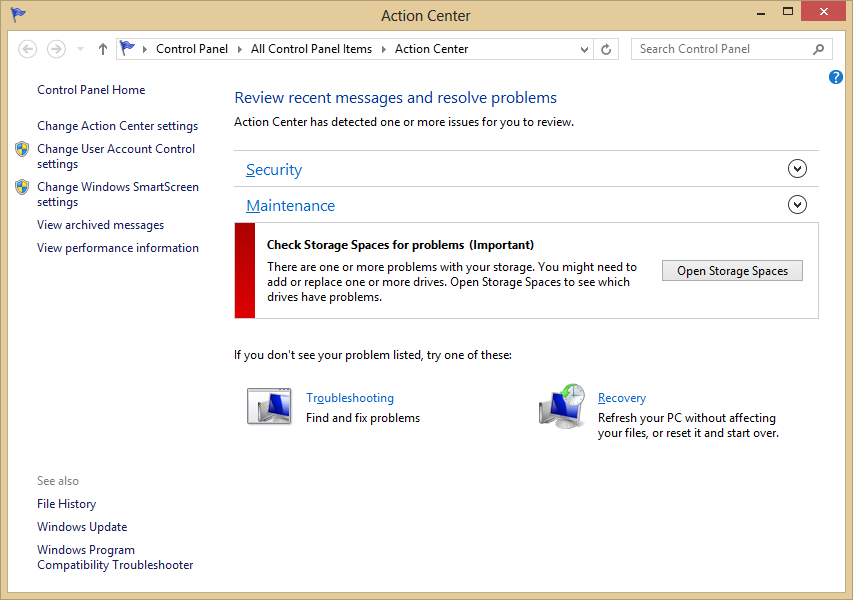Expand the arrow after All Control Panel Items
The width and height of the screenshot is (853, 600).
pyautogui.click(x=384, y=49)
